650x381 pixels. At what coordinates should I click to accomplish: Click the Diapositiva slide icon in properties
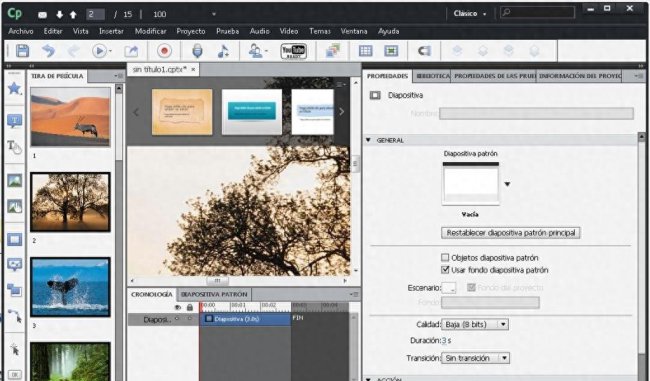pyautogui.click(x=375, y=95)
